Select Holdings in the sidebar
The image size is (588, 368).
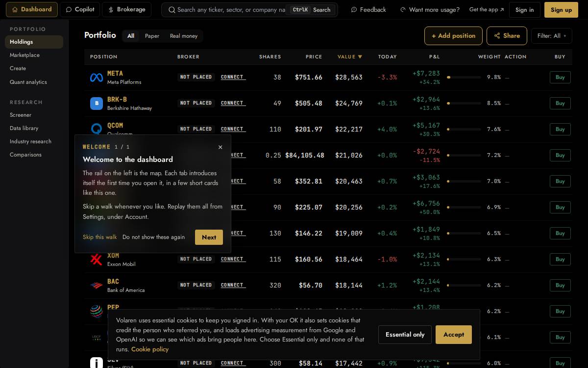pyautogui.click(x=34, y=42)
